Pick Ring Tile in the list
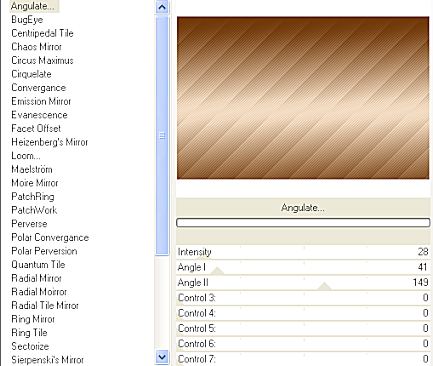Screen dimensions: 433x366 (x=29, y=333)
